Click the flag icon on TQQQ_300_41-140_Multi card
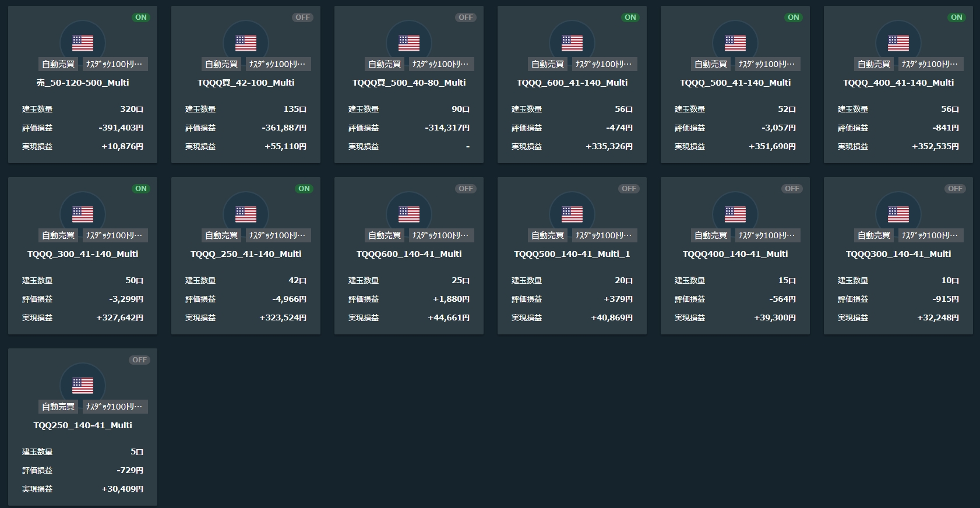The height and width of the screenshot is (508, 980). pos(83,214)
